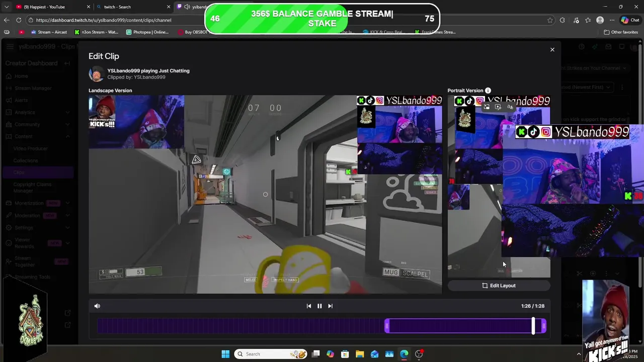Click the unselected dark part of the timeline
Viewport: 644px width, 362px height.
242,326
